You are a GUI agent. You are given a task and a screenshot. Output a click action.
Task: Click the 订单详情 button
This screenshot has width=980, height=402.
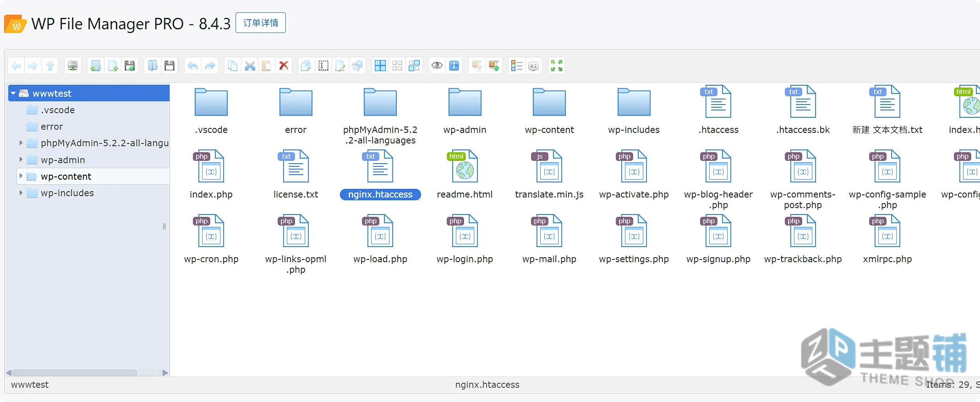(261, 23)
